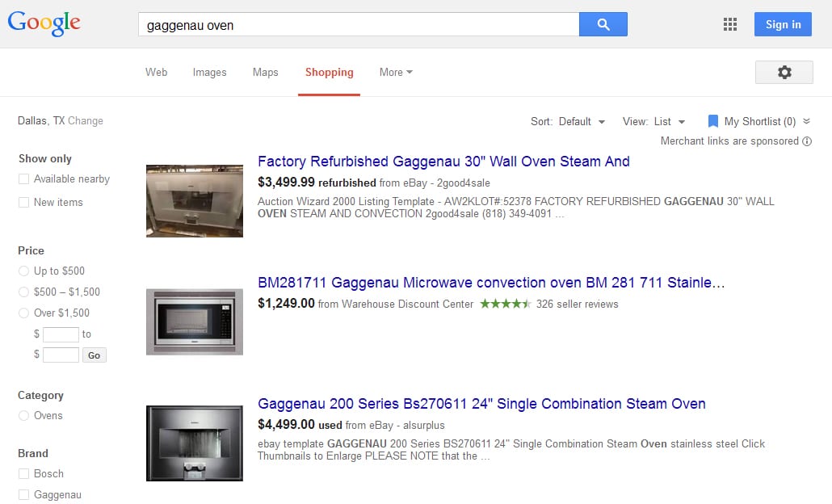Click the Sign in button
Screen dimensions: 832x504
782,24
